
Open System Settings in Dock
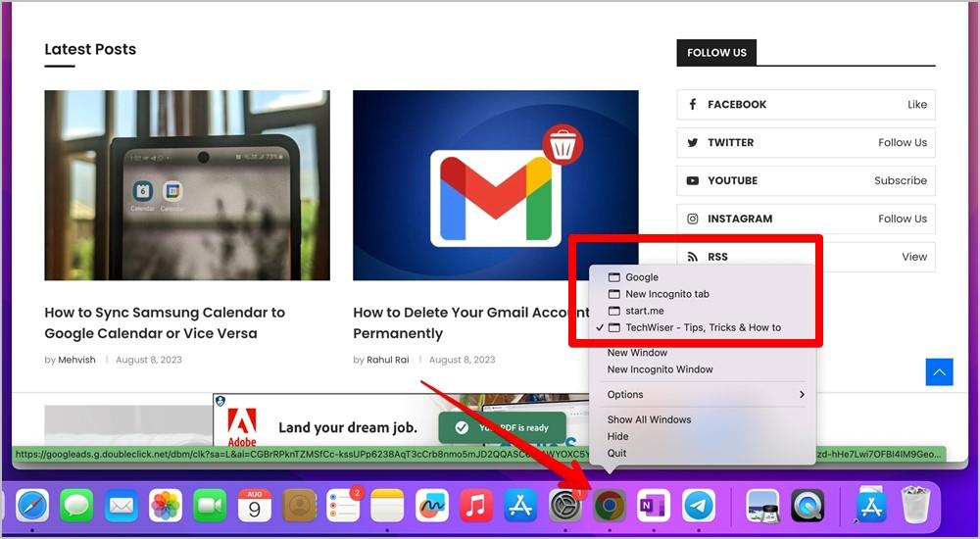pyautogui.click(x=565, y=506)
